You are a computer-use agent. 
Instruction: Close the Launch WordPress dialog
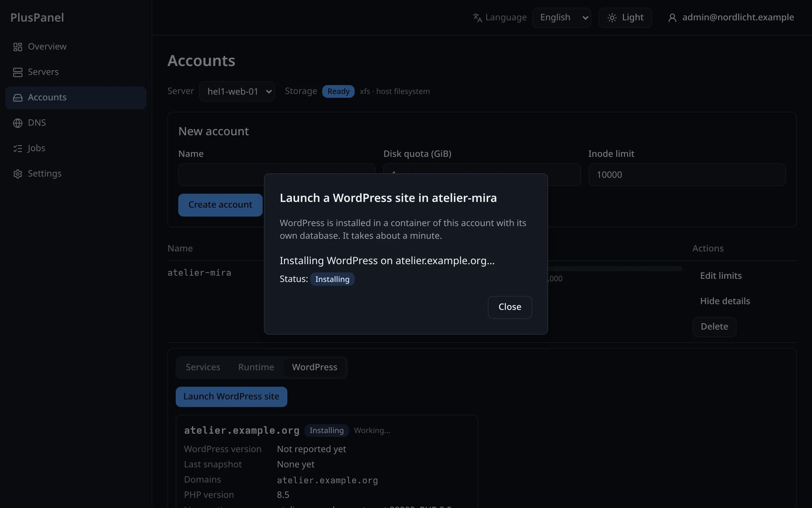510,307
